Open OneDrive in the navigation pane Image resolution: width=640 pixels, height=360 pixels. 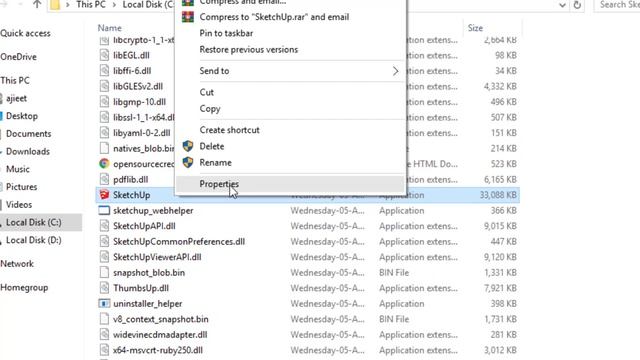click(x=18, y=57)
